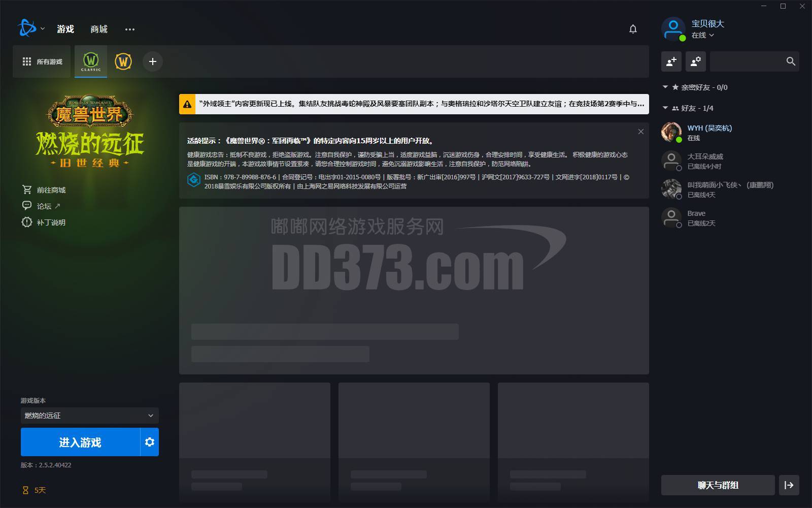This screenshot has height=508, width=812.
Task: Collapse the 亲密好友 group
Action: 665,87
